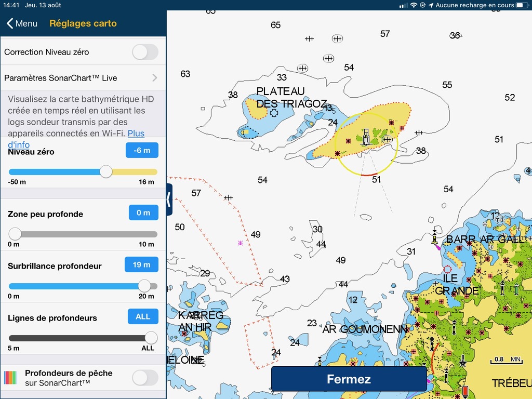Tap the ILE GRANDE map label
Viewport: 532px width, 399px height.
click(x=457, y=285)
